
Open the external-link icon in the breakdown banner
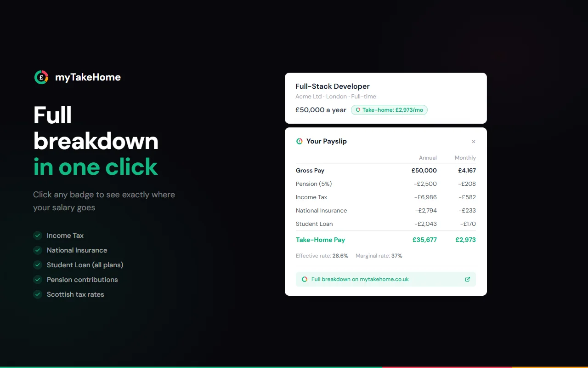tap(468, 279)
